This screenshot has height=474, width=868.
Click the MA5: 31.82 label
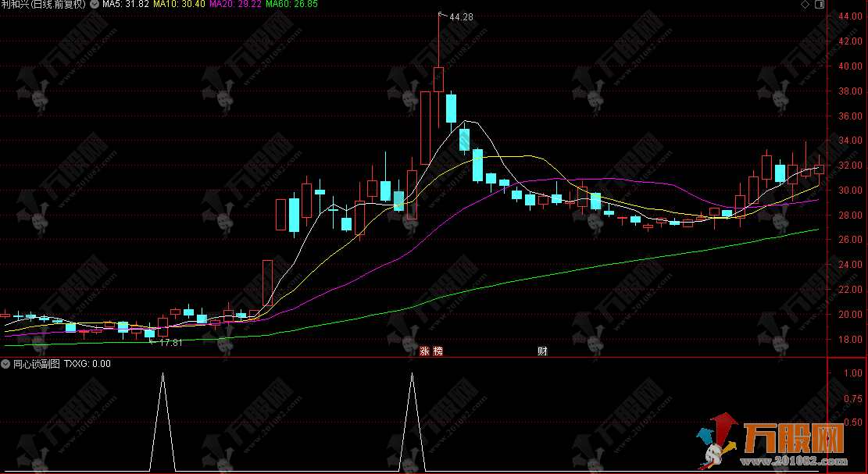tap(126, 4)
